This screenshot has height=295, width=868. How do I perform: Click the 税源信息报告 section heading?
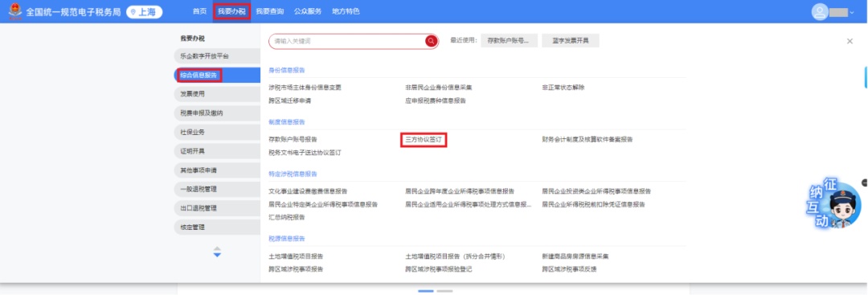tap(287, 239)
